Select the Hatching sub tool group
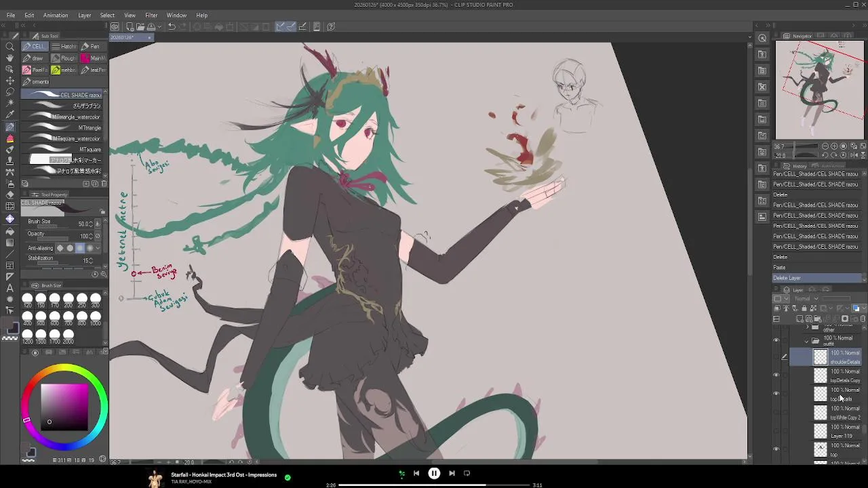 tap(64, 46)
